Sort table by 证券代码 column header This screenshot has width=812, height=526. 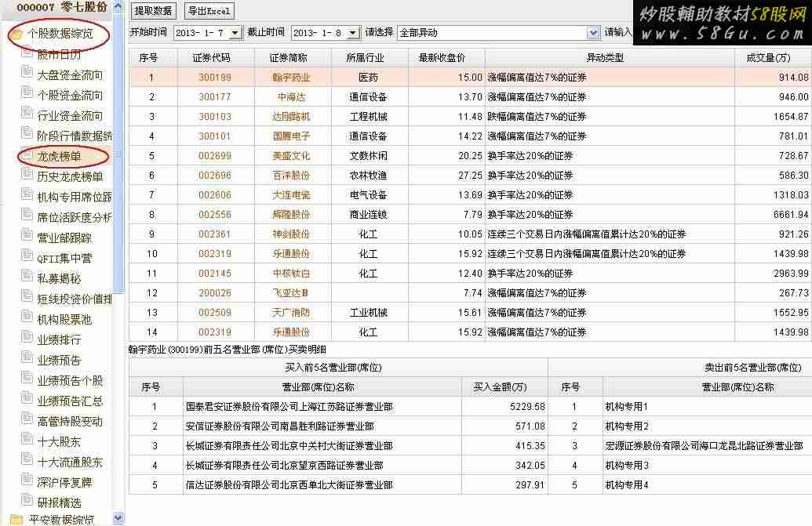coord(216,58)
